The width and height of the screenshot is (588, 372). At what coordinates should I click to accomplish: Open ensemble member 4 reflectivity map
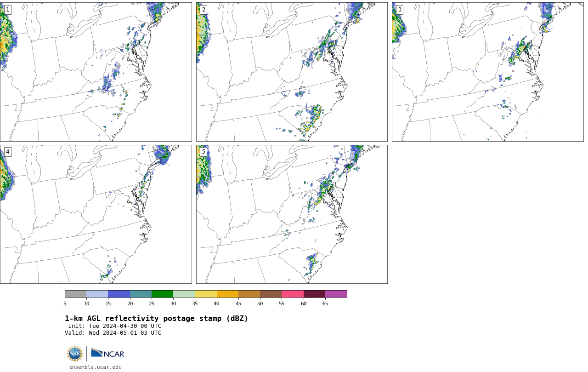pyautogui.click(x=96, y=214)
